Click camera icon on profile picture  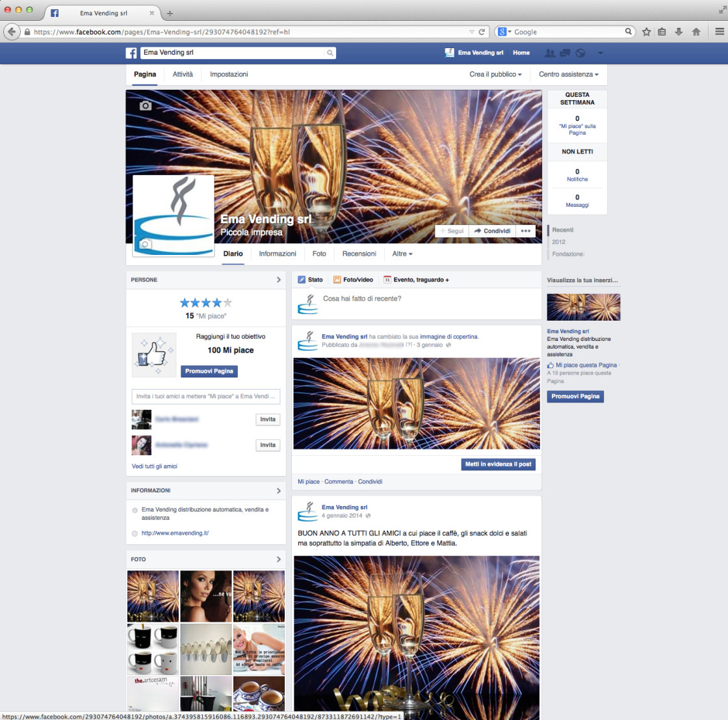pyautogui.click(x=146, y=245)
